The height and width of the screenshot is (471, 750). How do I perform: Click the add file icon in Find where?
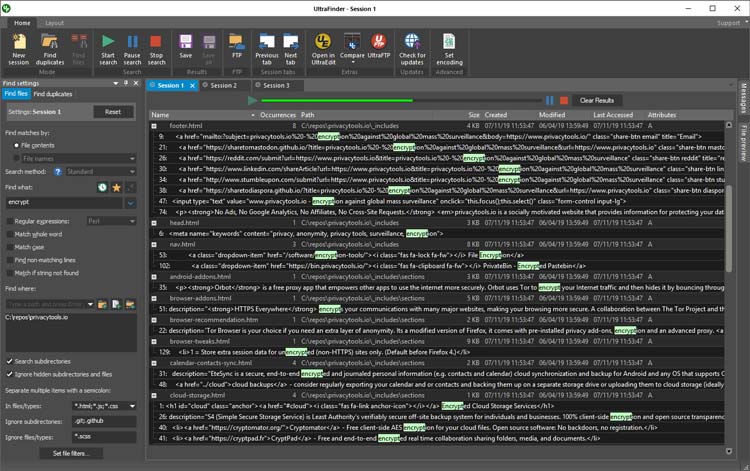116,304
